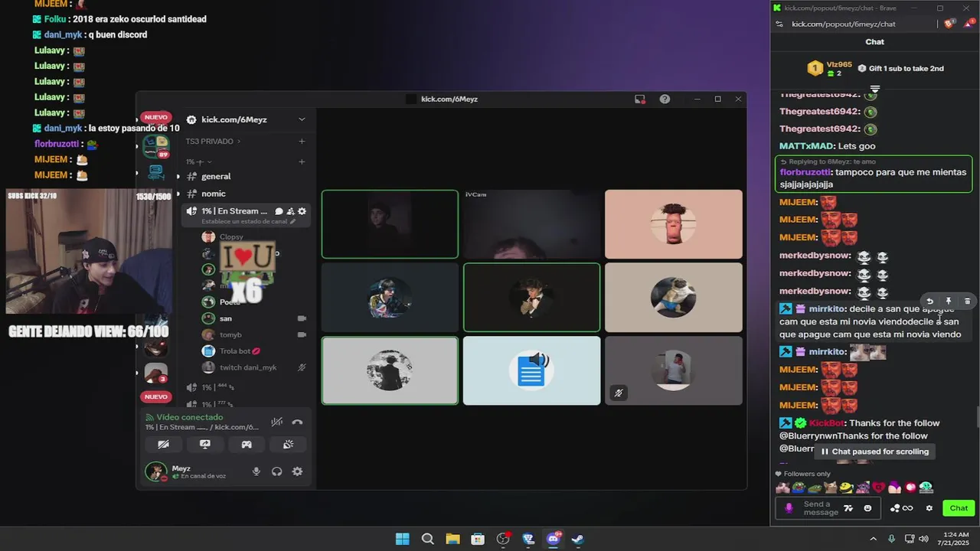Delete the hovered mirrkito chat message
Screen dimensions: 980x551
click(x=967, y=302)
